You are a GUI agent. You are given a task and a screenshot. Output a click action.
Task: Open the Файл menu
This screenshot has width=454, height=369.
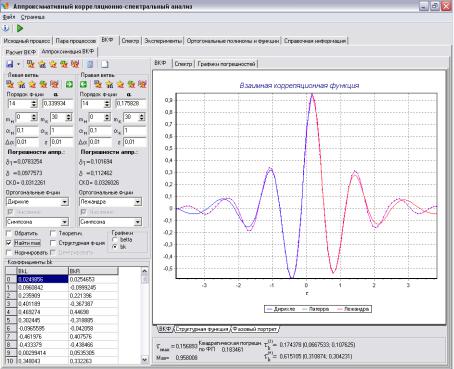[9, 17]
